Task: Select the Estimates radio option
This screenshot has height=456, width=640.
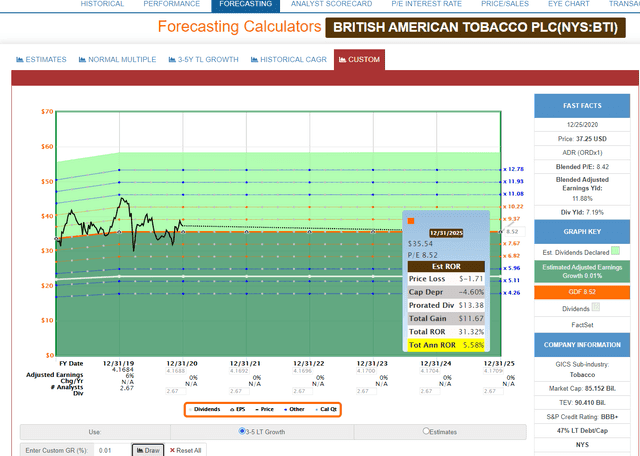Action: tap(426, 431)
